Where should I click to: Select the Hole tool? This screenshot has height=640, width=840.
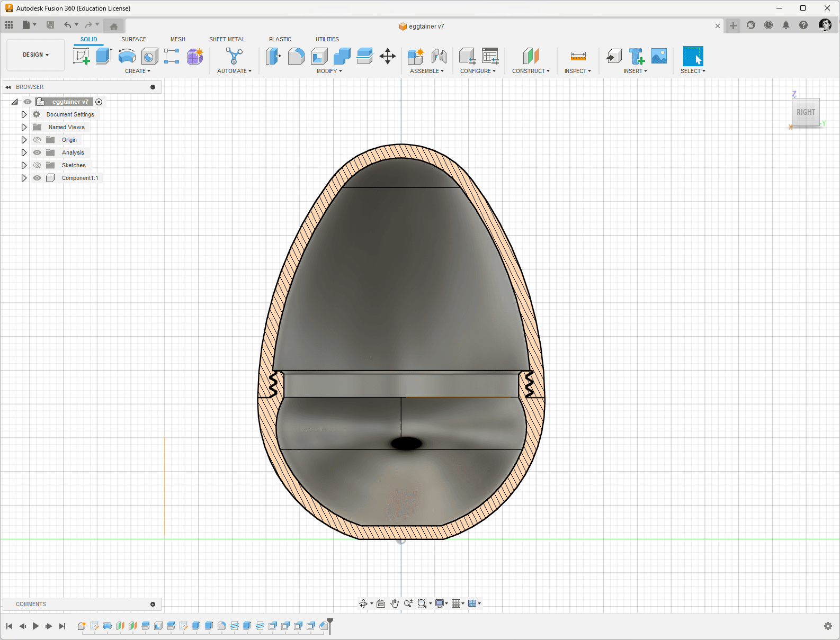pyautogui.click(x=150, y=56)
